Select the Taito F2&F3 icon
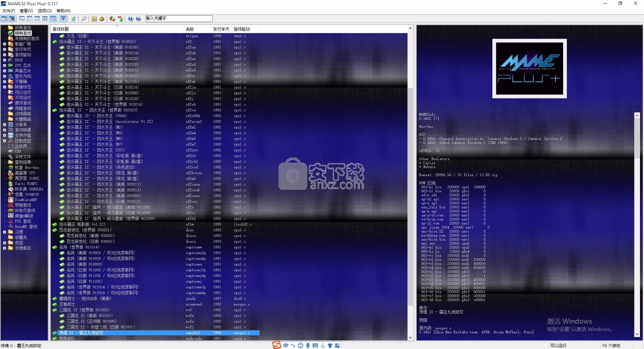This screenshot has width=644, height=349. click(x=11, y=184)
